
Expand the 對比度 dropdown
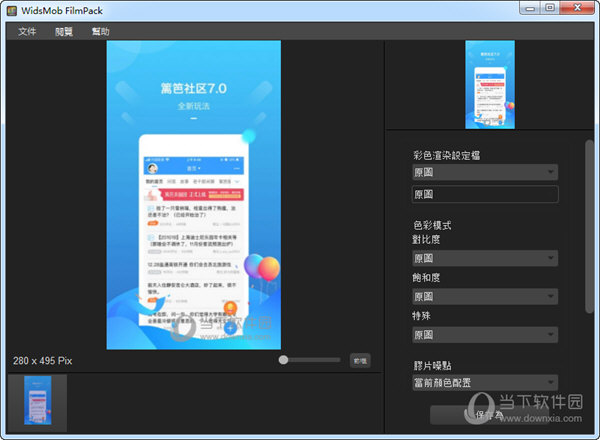coord(485,258)
